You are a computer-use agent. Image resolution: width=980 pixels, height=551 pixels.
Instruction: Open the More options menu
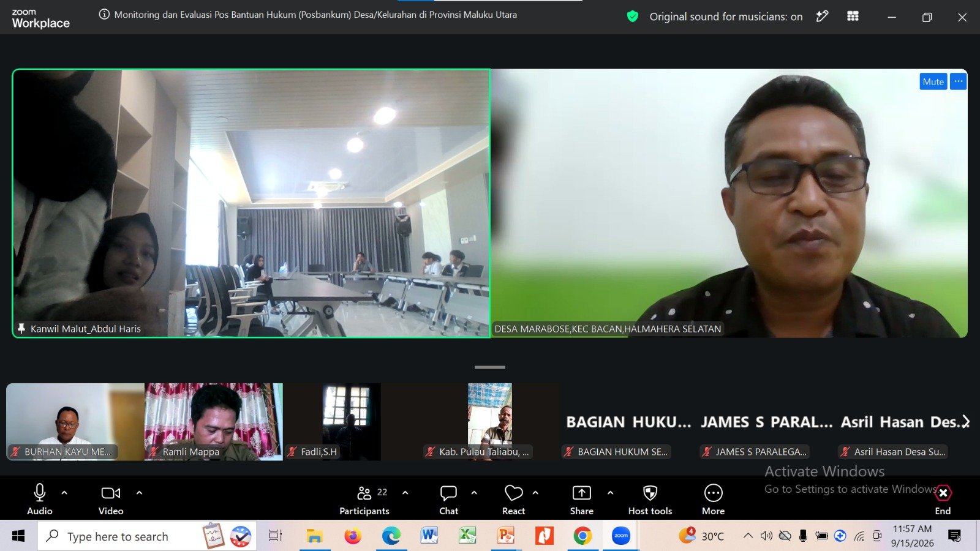(713, 499)
